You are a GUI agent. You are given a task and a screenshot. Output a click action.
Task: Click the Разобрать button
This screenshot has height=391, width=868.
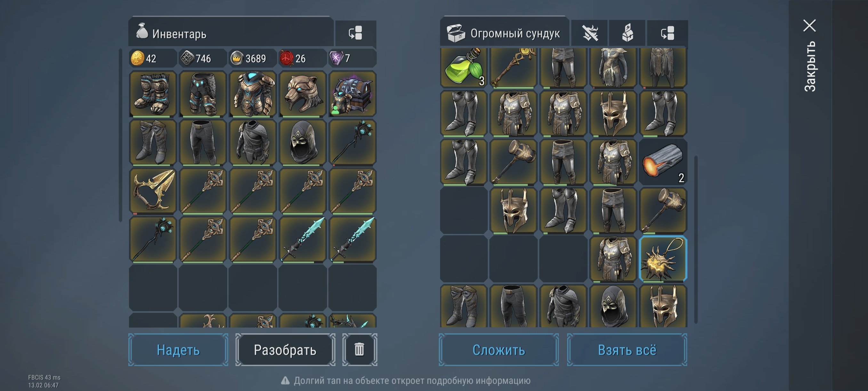[285, 350]
